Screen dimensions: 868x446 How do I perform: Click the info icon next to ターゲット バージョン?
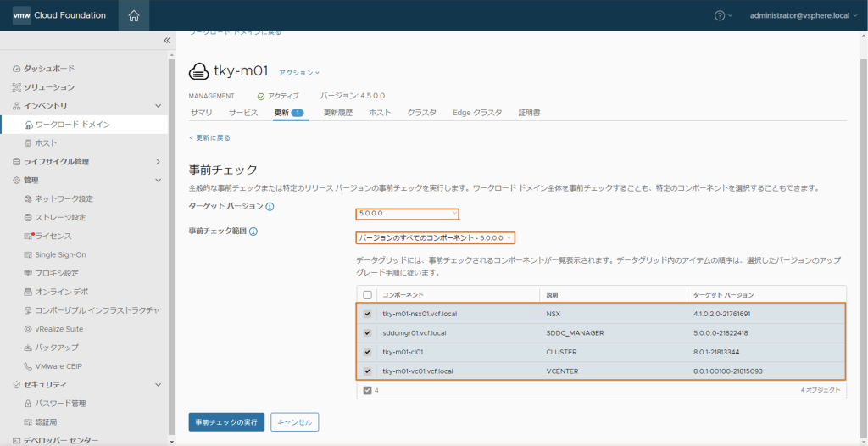click(x=270, y=206)
